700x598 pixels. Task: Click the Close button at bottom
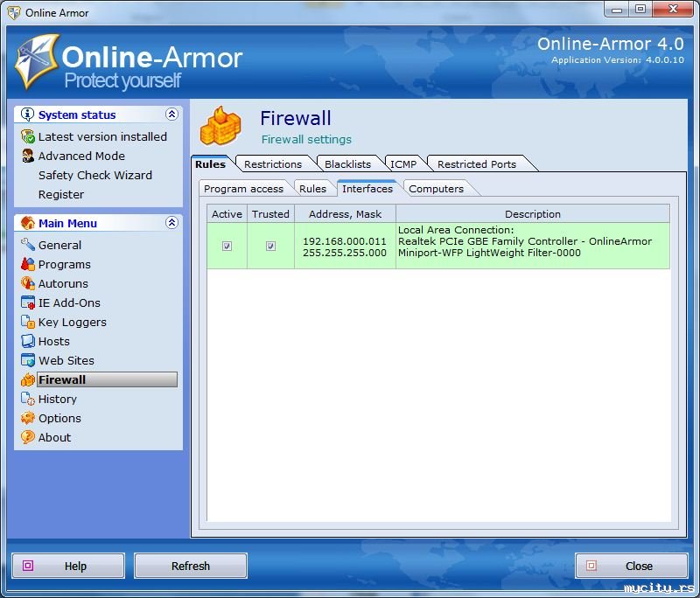[x=631, y=566]
